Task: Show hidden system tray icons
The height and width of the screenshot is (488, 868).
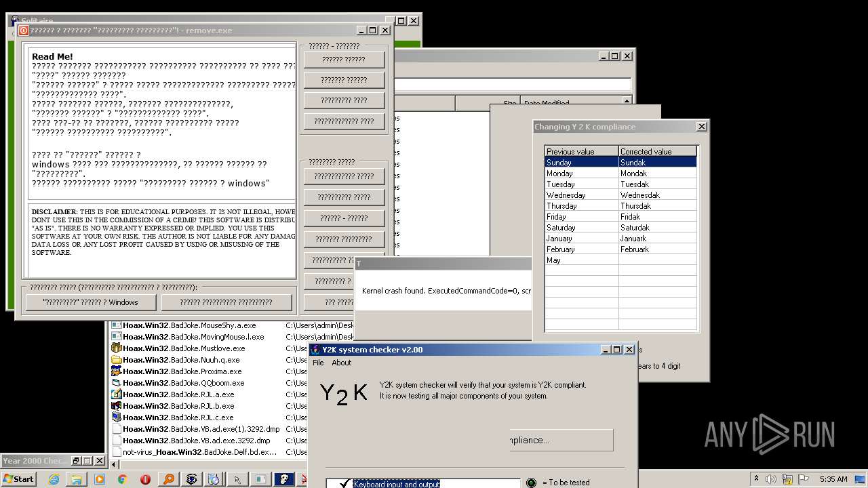Action: [x=755, y=479]
